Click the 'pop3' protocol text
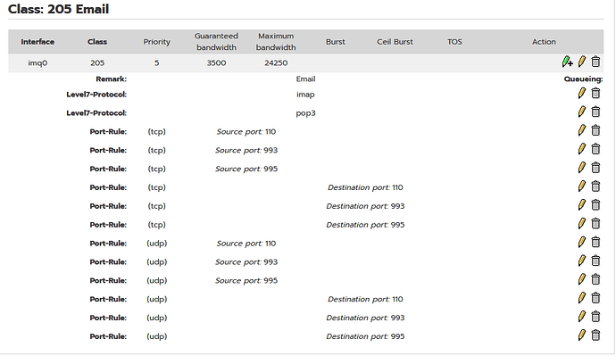Viewport: 616px width, 364px height. 305,113
